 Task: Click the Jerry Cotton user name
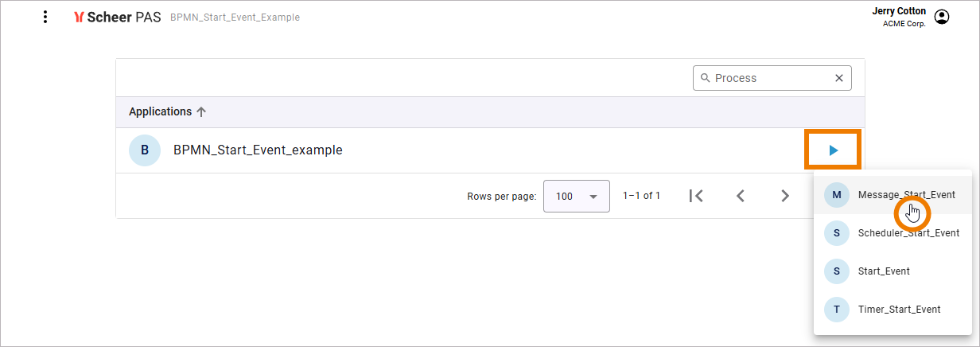tap(899, 11)
